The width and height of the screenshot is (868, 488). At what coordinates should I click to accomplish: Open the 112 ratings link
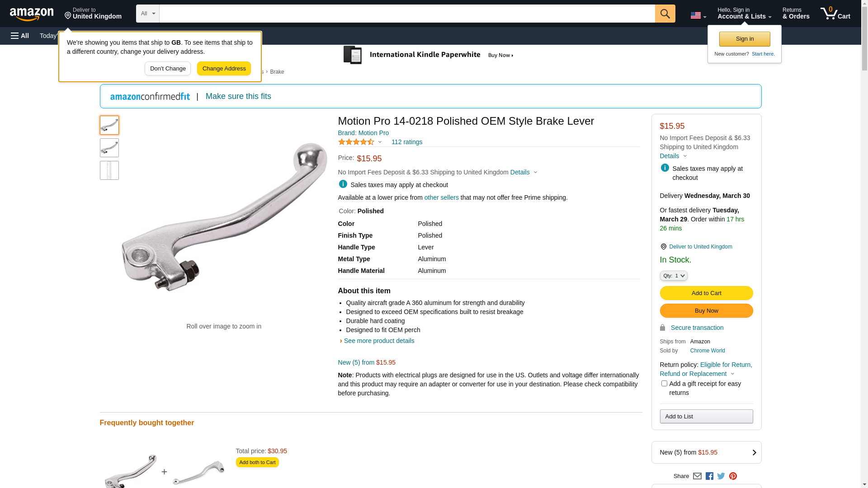point(407,142)
